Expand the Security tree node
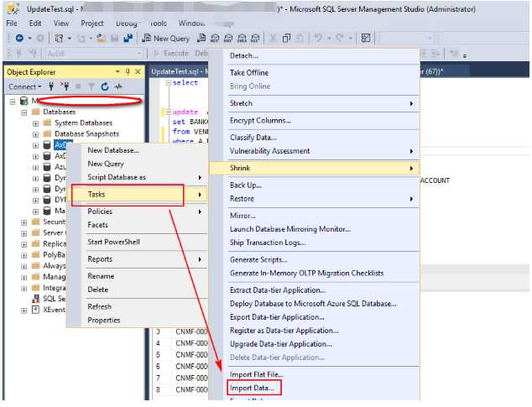This screenshot has height=407, width=532. (24, 222)
